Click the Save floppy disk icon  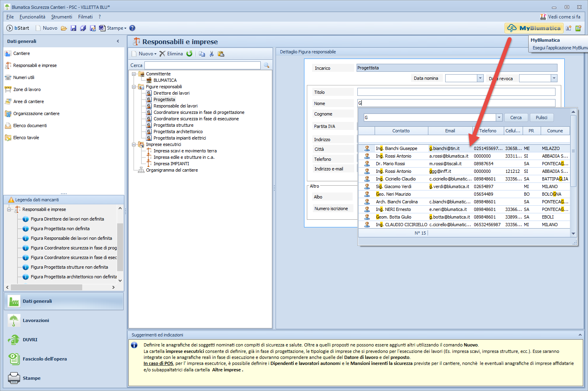tap(73, 28)
